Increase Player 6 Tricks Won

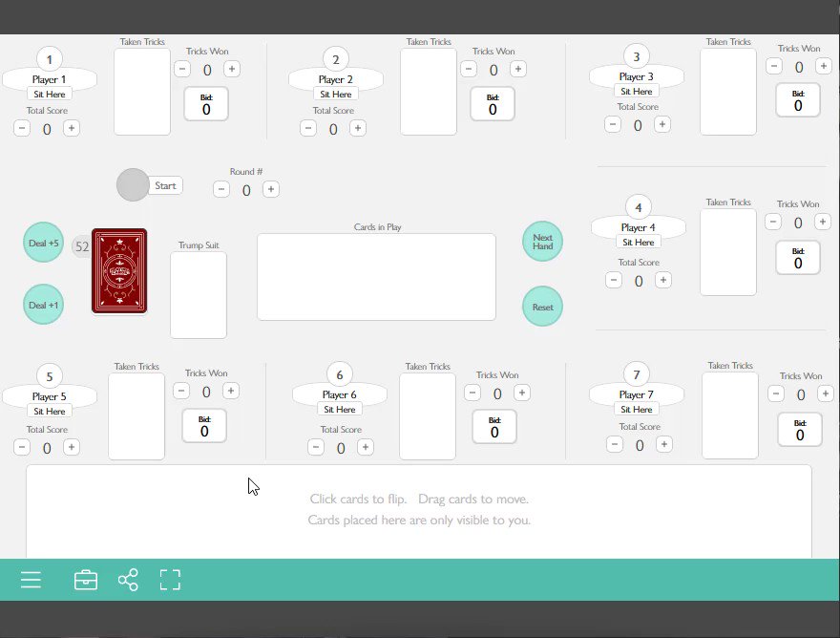(522, 393)
